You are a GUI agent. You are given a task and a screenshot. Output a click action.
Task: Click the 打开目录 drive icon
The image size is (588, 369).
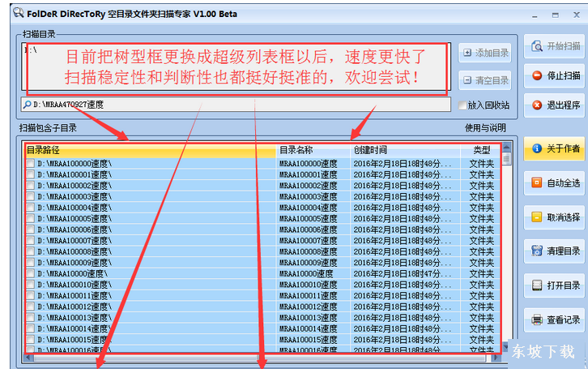point(537,285)
